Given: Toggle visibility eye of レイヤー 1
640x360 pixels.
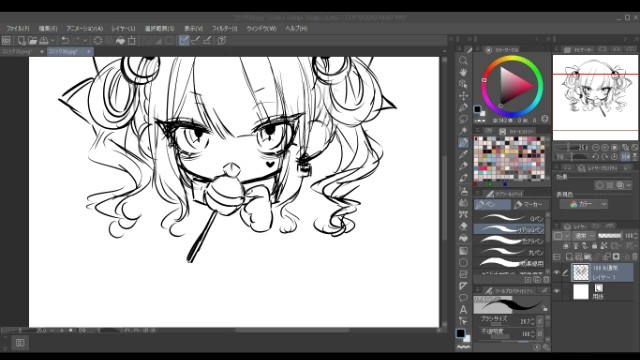Looking at the screenshot, I should (557, 272).
